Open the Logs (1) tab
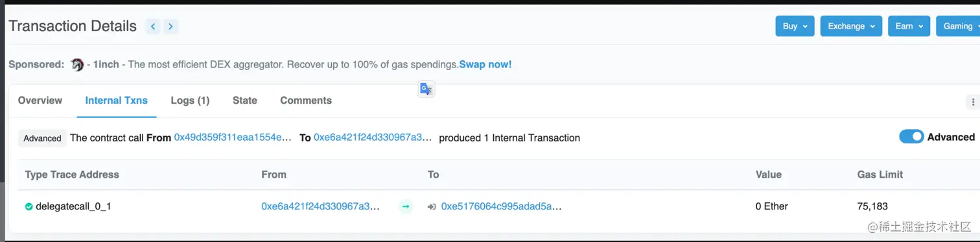Viewport: 980px width, 242px height. pos(190,101)
